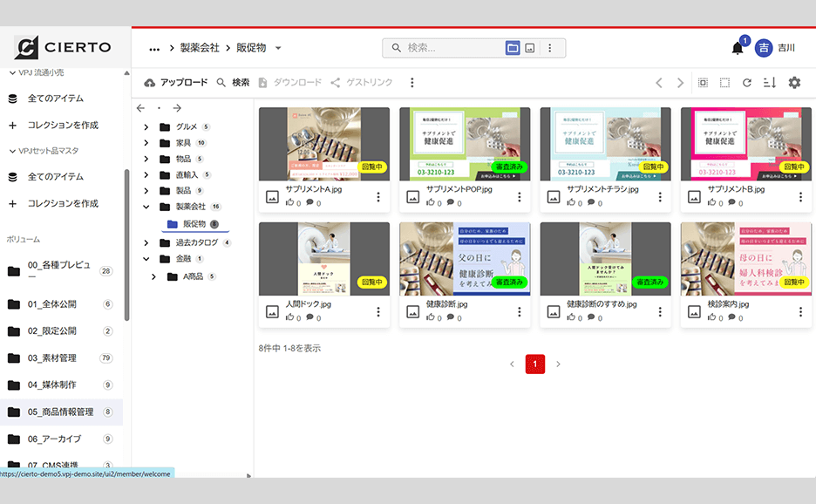This screenshot has height=504, width=816.
Task: Open the 検診案内.jpg thumbnail
Action: 745,259
